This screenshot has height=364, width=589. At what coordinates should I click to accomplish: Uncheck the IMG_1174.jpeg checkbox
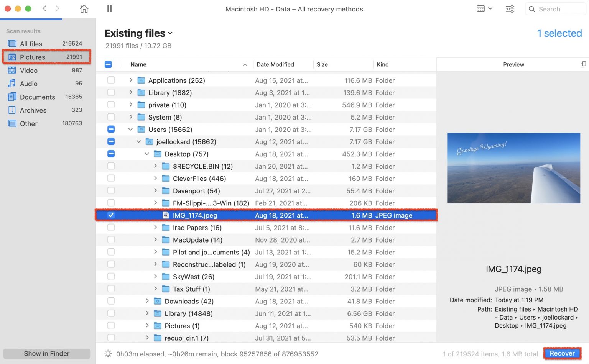(x=111, y=215)
